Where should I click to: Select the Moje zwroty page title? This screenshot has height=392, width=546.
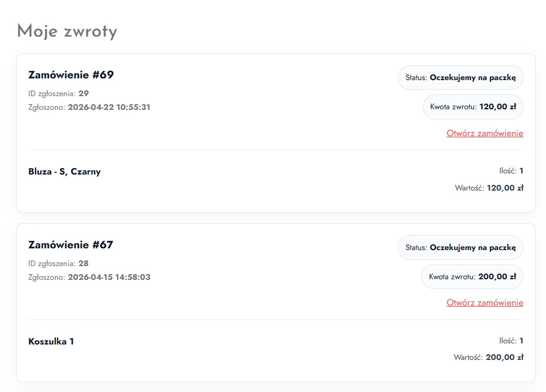coord(67,31)
